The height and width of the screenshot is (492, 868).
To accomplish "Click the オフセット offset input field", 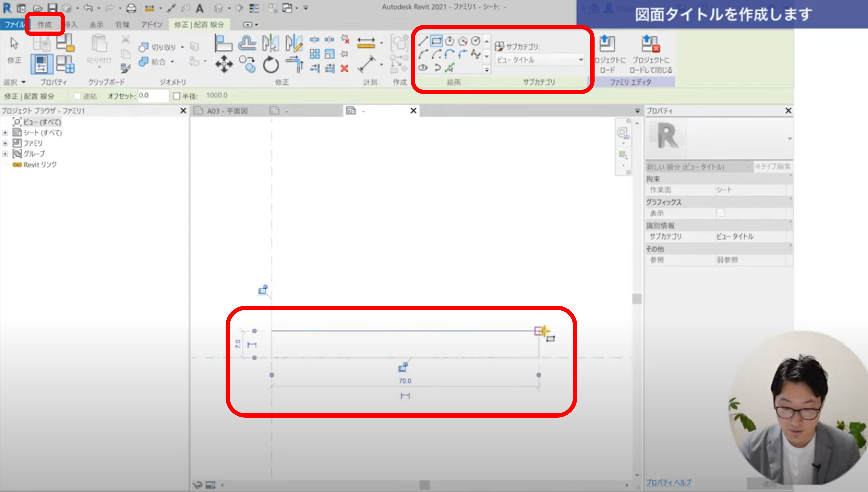I will [x=152, y=96].
